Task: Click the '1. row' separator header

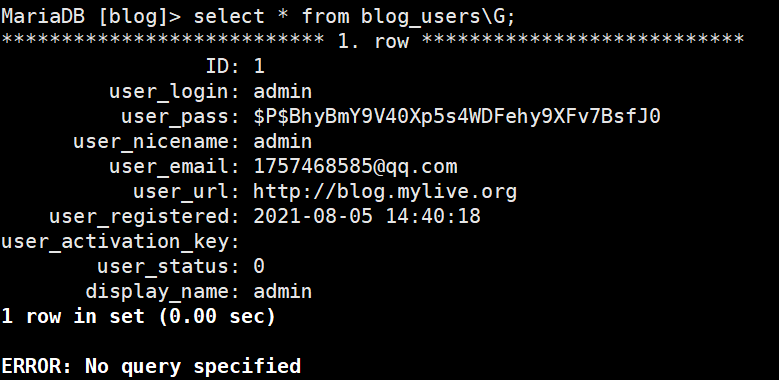Action: pyautogui.click(x=373, y=41)
